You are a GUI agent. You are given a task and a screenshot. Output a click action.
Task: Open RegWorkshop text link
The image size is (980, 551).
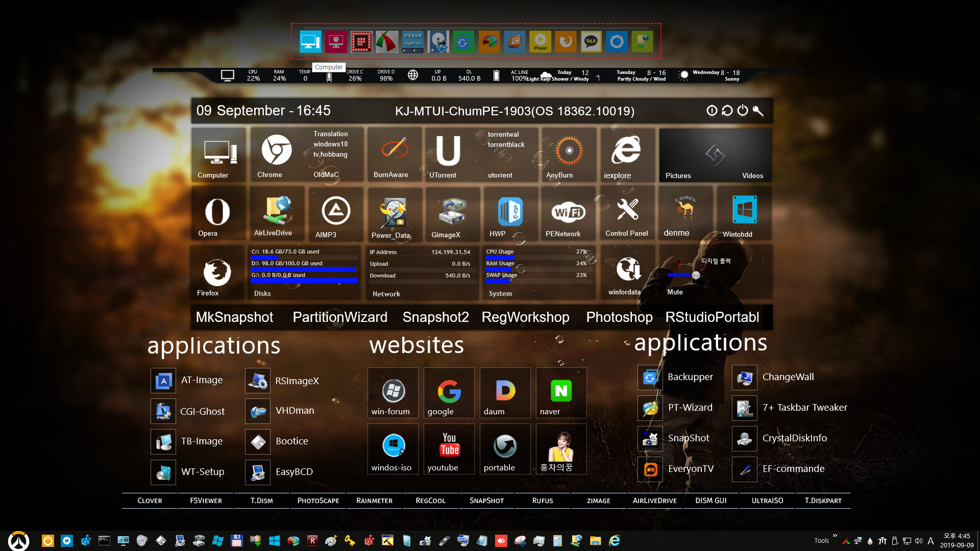click(x=525, y=317)
